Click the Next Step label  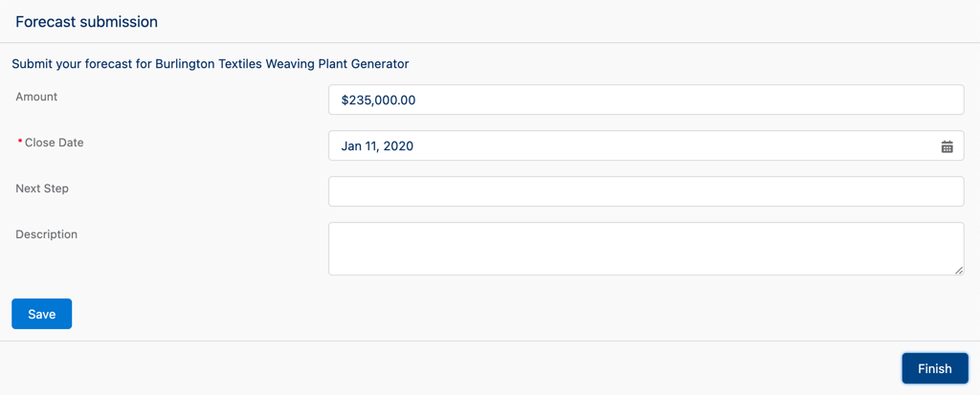coord(42,188)
